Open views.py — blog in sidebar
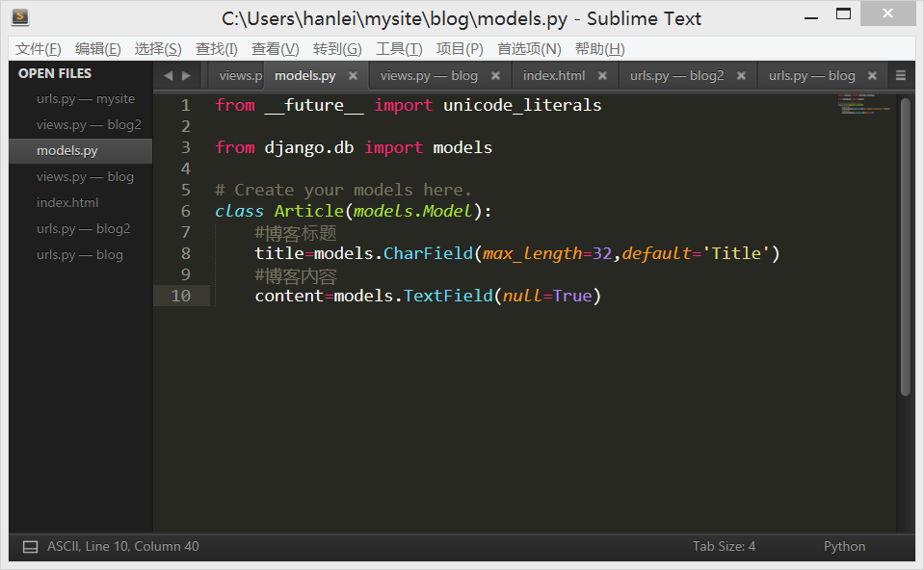The height and width of the screenshot is (570, 924). coord(81,176)
